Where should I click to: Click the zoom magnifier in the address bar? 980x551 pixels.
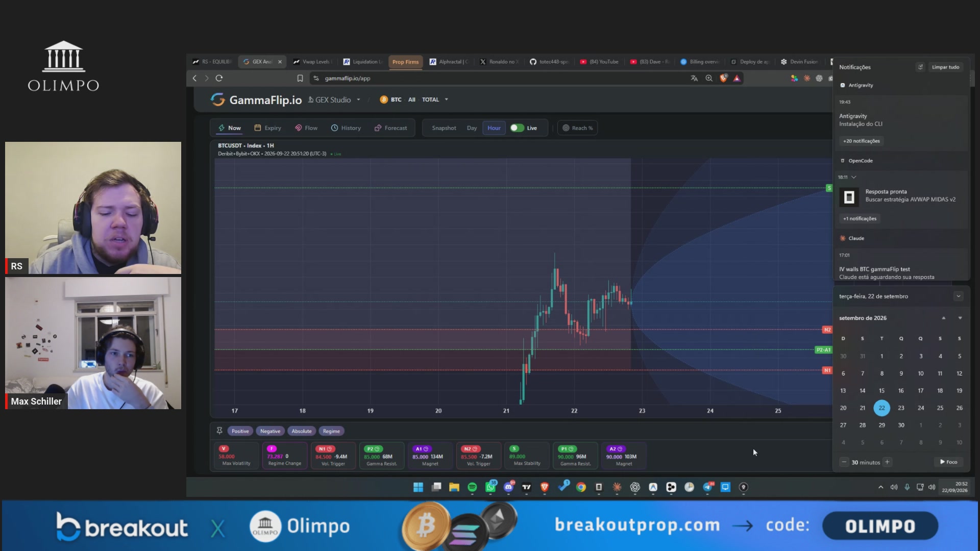[709, 78]
